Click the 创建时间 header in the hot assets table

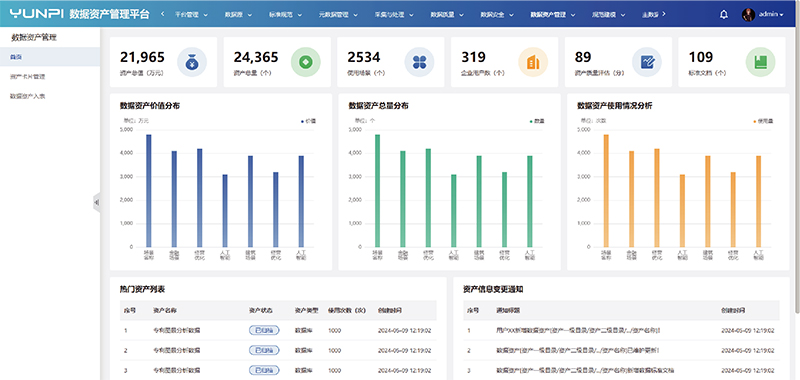[x=389, y=310]
